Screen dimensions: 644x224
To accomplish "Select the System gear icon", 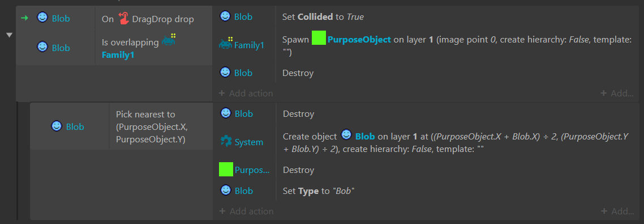I will coord(226,142).
